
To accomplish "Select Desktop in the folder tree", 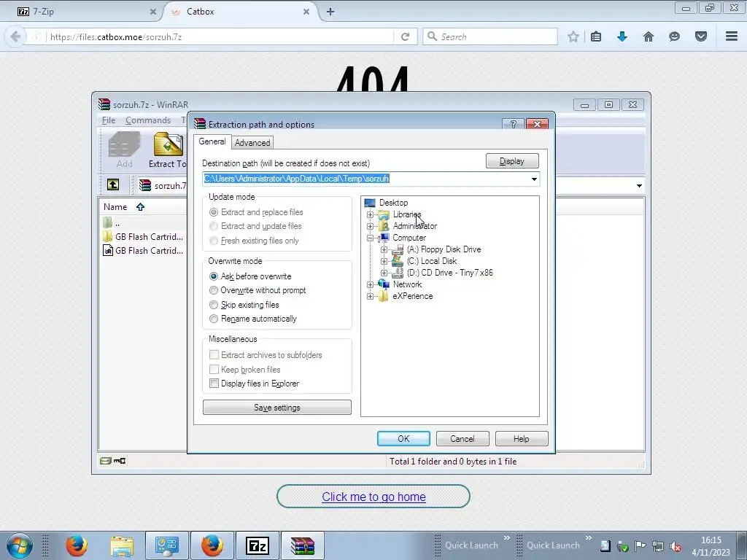I will pyautogui.click(x=393, y=203).
